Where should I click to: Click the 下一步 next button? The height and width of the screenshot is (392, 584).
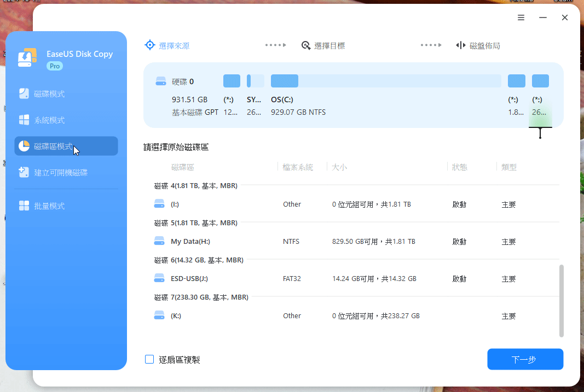[525, 359]
